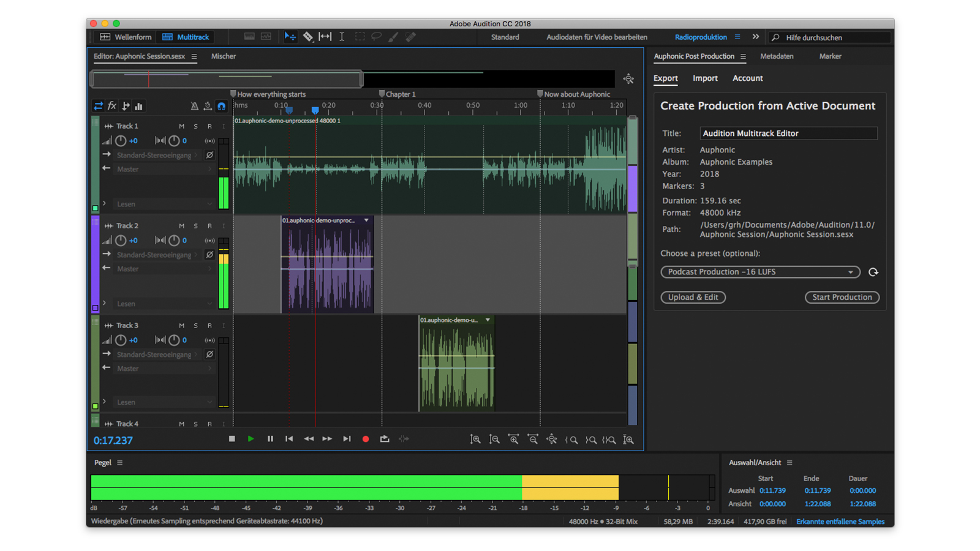Viewport: 980px width, 551px height.
Task: Enable the snapping magnet icon
Action: click(x=221, y=106)
